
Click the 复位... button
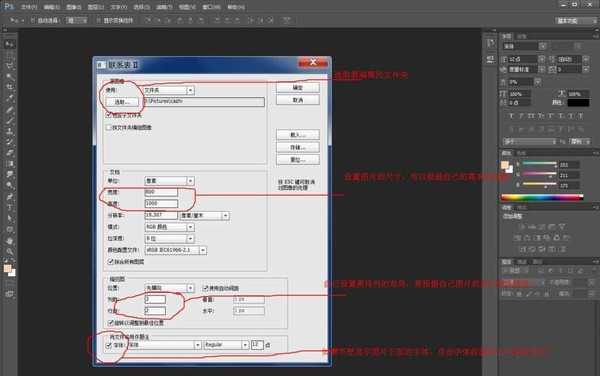298,160
